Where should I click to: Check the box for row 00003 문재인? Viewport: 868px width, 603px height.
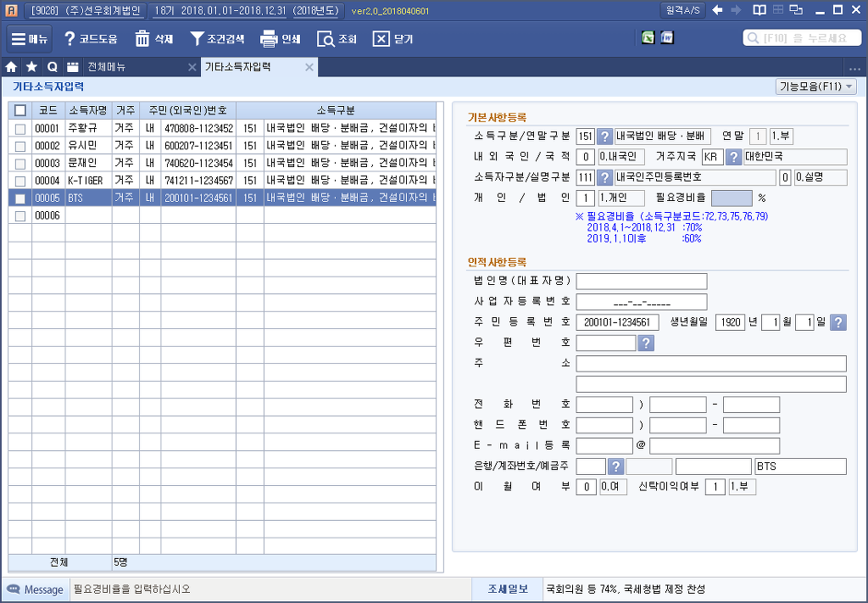19,163
